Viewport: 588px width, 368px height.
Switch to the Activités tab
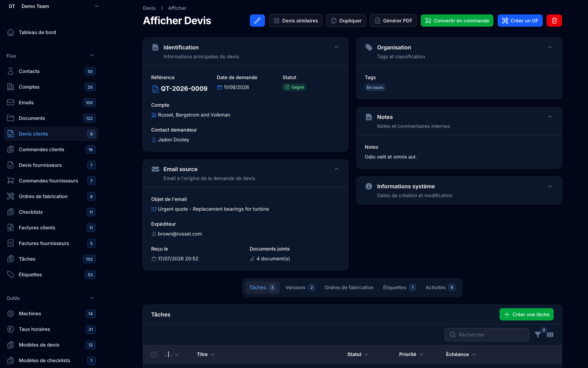(x=440, y=287)
